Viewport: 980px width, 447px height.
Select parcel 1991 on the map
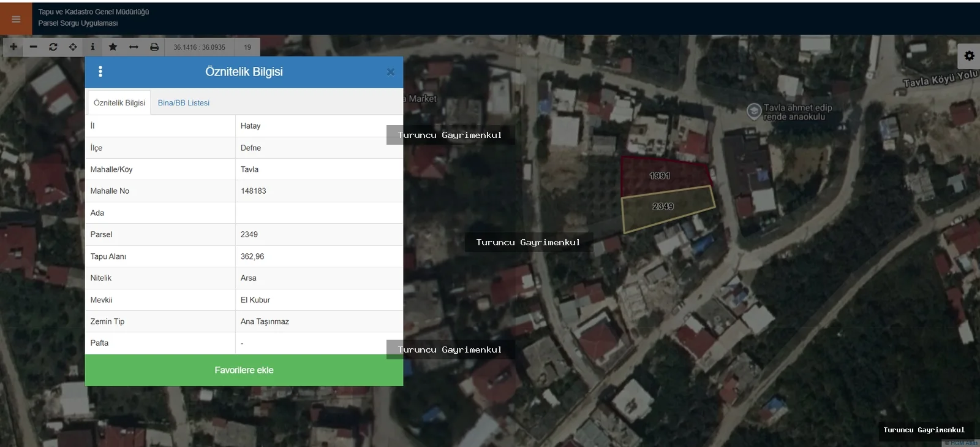pos(661,176)
